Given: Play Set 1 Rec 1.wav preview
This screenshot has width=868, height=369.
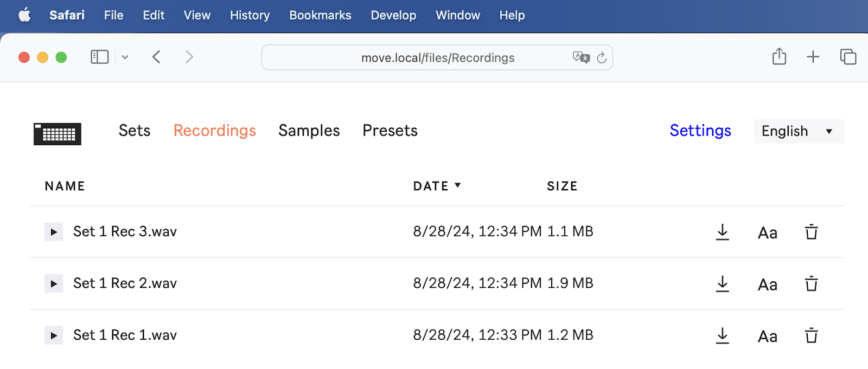Looking at the screenshot, I should pos(54,336).
